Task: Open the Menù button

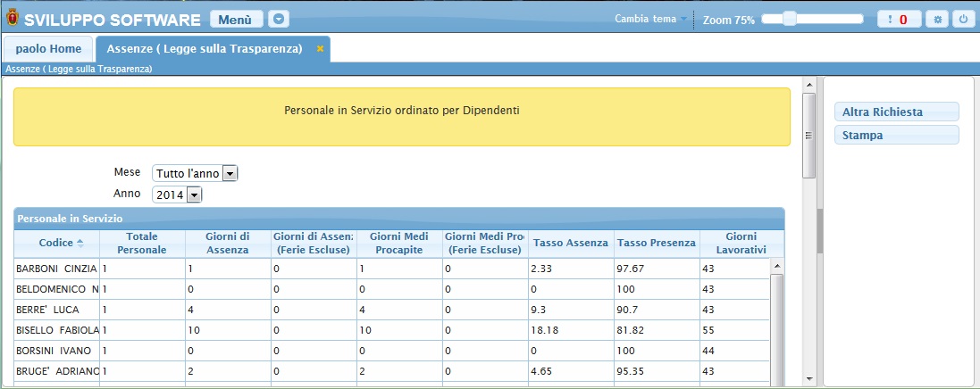Action: click(x=236, y=19)
